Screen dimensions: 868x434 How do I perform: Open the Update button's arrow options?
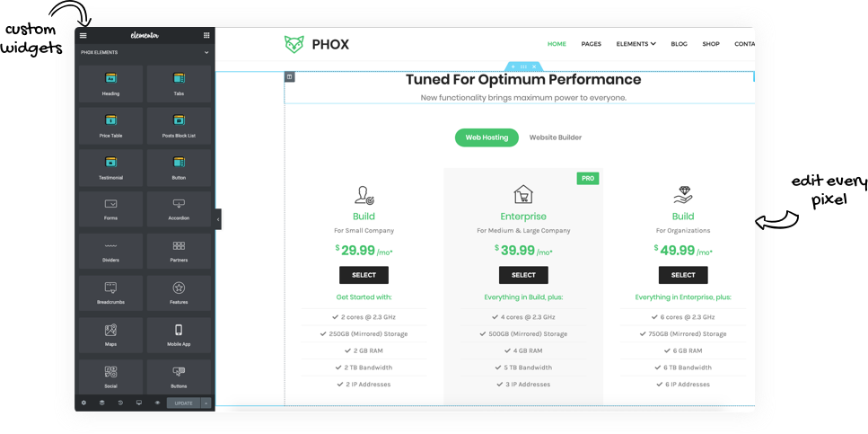[x=206, y=403]
